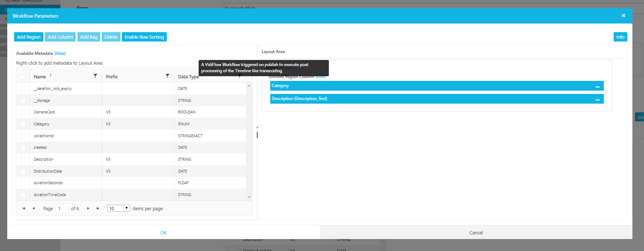Open the Category field options menu

tap(597, 86)
